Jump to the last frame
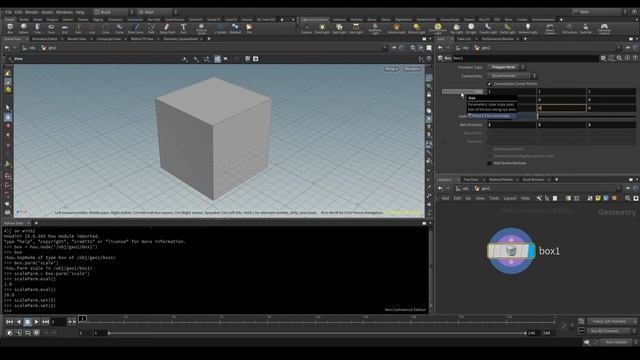Image resolution: width=640 pixels, height=360 pixels. pyautogui.click(x=45, y=322)
